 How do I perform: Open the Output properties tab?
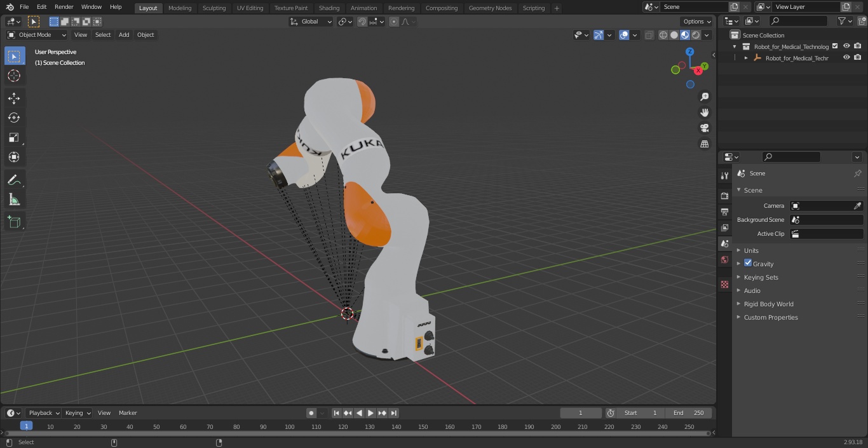pos(724,212)
